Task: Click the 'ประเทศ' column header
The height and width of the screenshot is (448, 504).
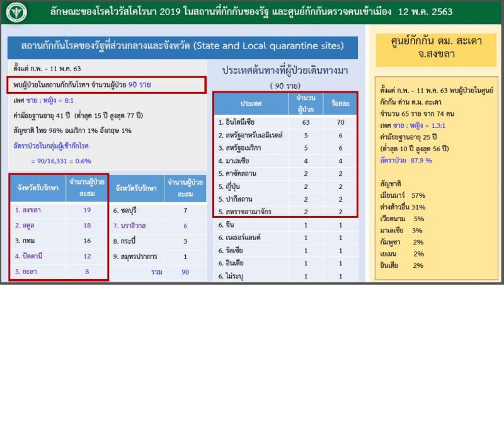Action: coord(251,103)
